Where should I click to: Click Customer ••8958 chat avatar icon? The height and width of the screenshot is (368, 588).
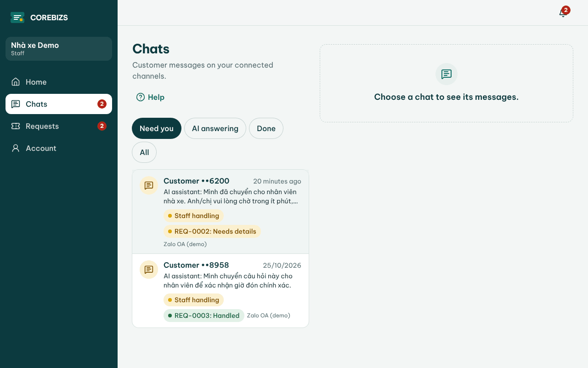(149, 270)
